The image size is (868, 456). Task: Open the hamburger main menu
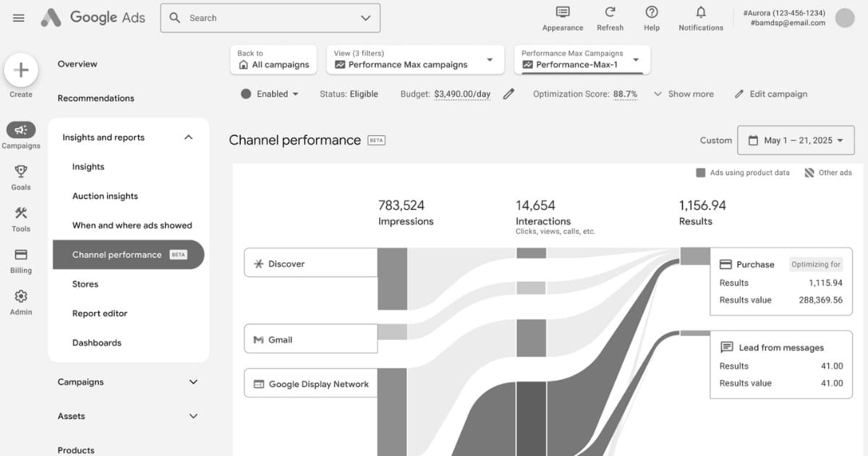[19, 18]
